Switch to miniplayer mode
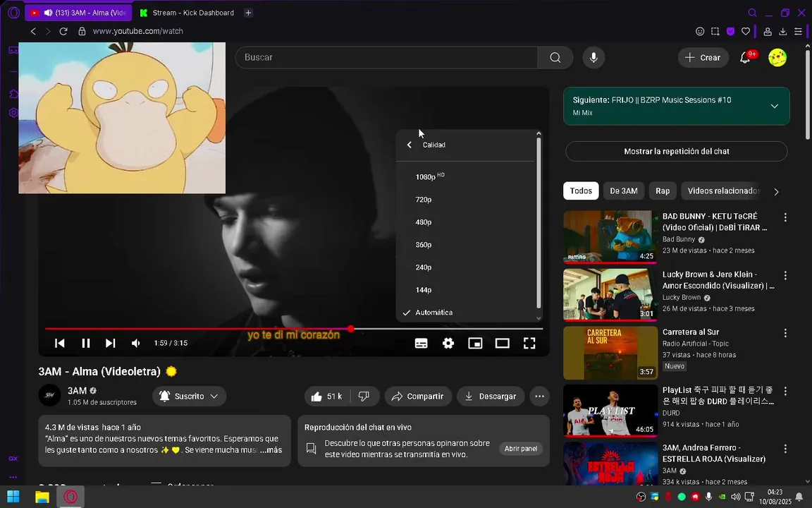Viewport: 812px width, 508px height. (x=475, y=343)
